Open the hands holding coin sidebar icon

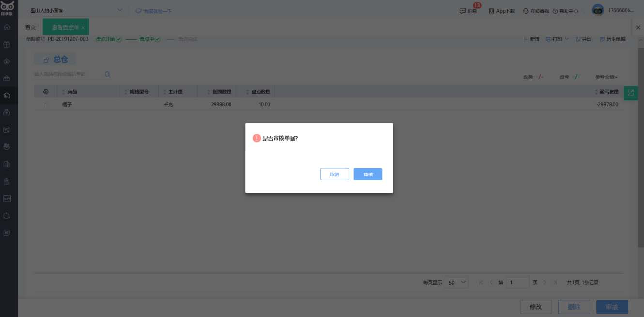pyautogui.click(x=7, y=146)
